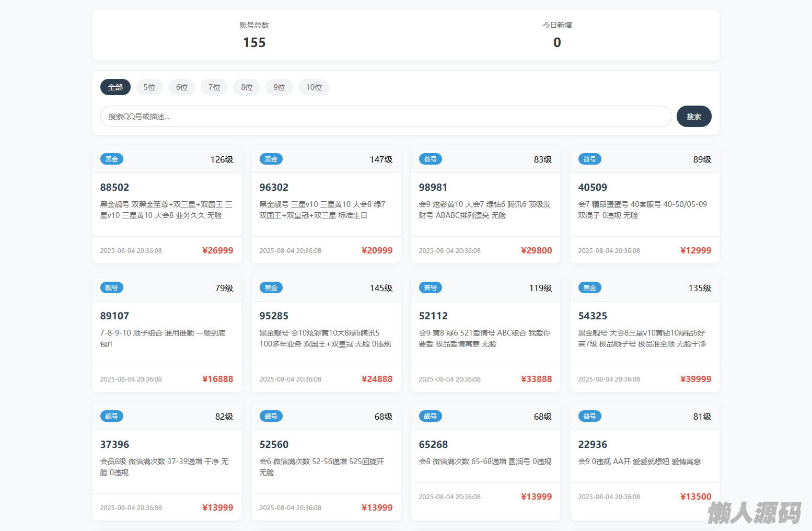
Task: Select the 9位 filter tab
Action: [279, 87]
